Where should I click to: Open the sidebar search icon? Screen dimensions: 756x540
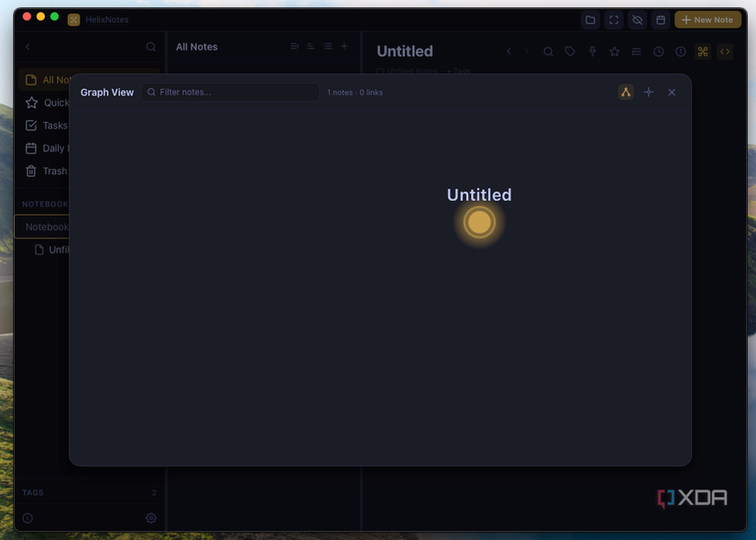point(151,47)
